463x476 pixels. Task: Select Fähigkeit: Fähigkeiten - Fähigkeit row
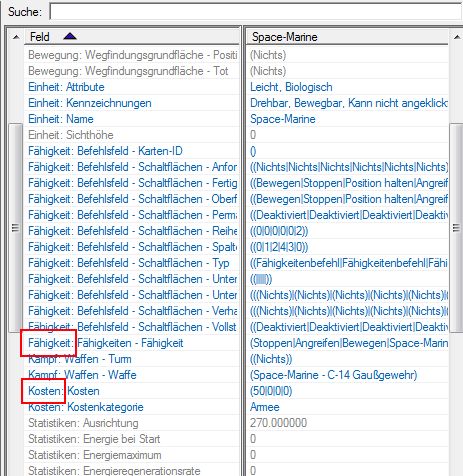pyautogui.click(x=132, y=343)
